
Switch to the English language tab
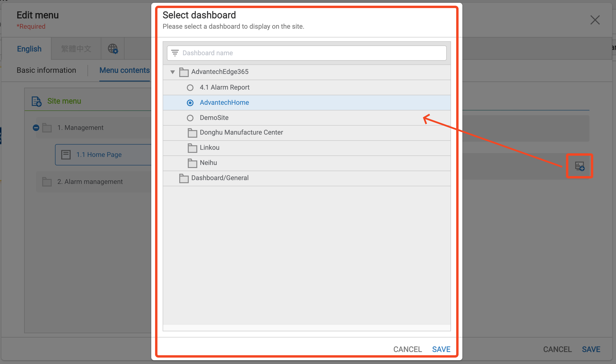point(29,49)
